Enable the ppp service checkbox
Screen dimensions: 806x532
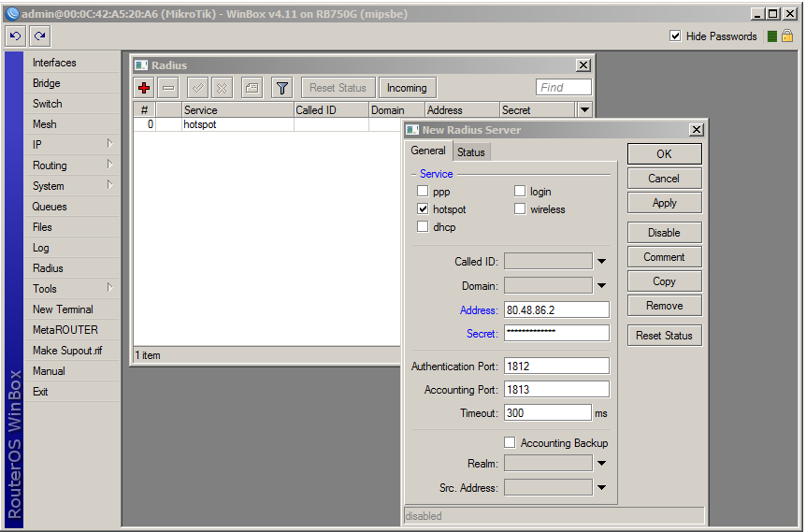[423, 192]
